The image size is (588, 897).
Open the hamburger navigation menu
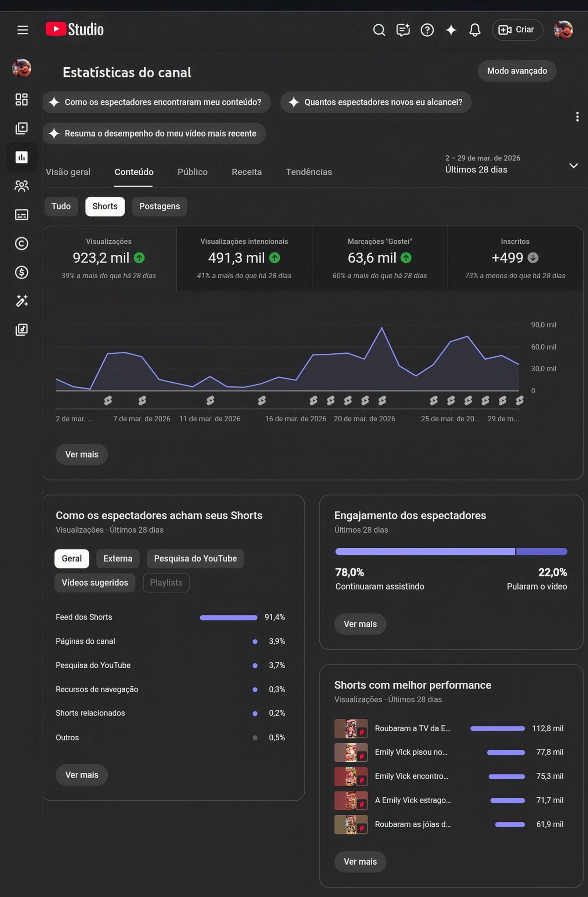coord(22,30)
